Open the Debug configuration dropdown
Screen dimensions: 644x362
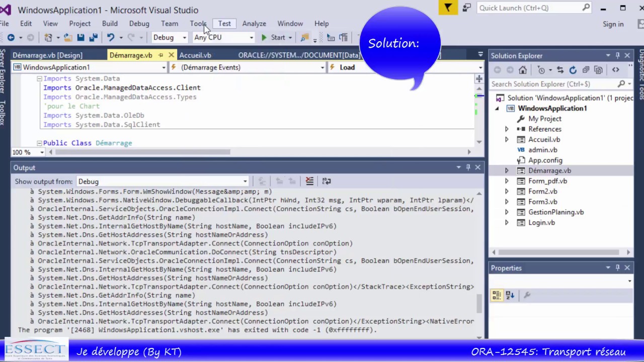coord(184,37)
